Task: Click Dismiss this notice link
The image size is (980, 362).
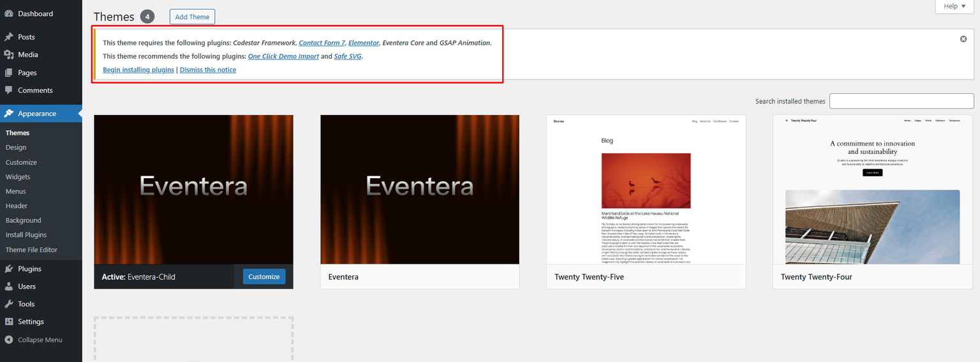Action: tap(208, 70)
